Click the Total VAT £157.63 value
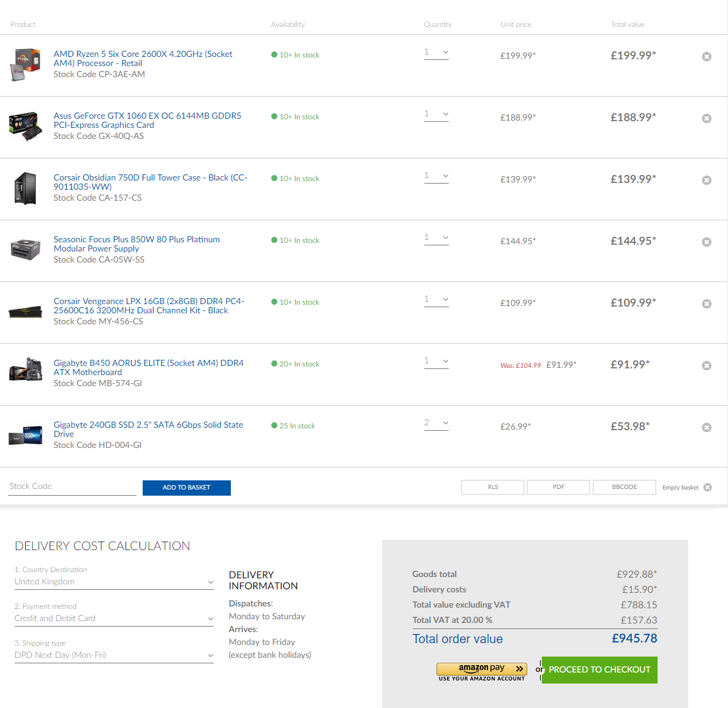 [x=639, y=620]
